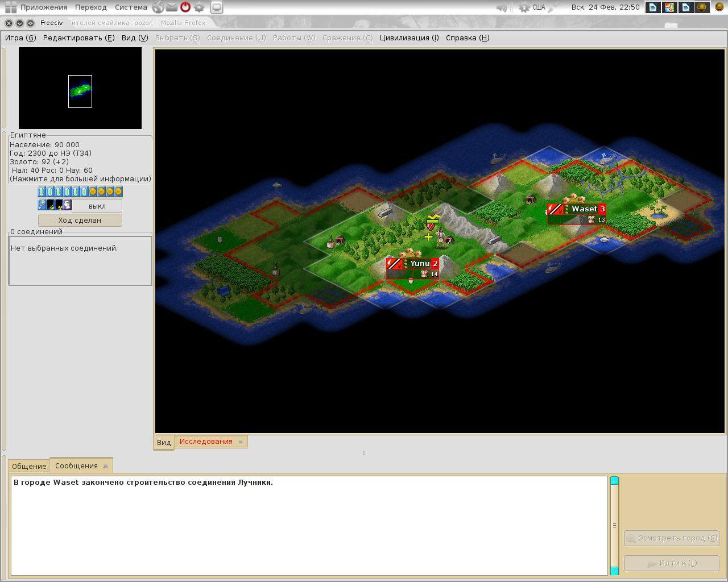728x582 pixels.
Task: Open the Редактировать menu
Action: (x=79, y=38)
